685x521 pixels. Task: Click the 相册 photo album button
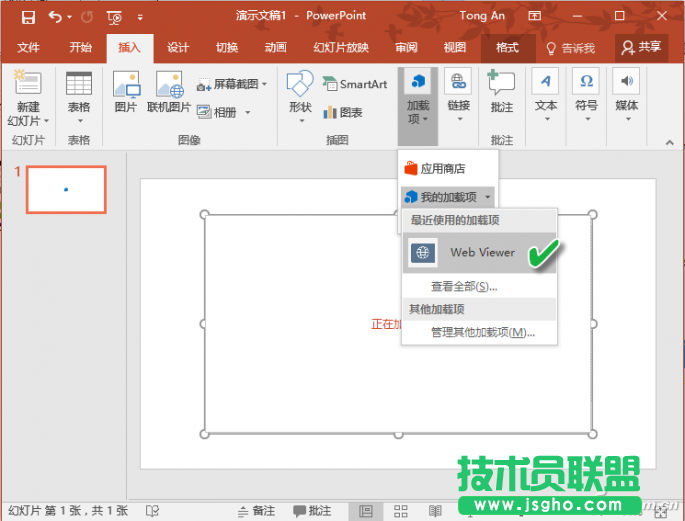[217, 112]
